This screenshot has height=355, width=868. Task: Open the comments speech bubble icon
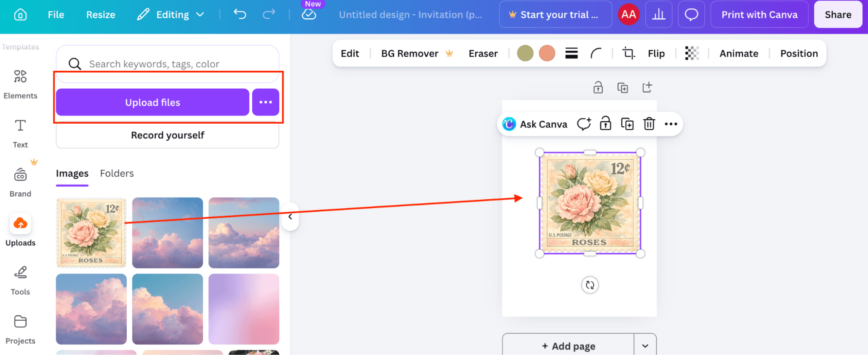click(691, 14)
